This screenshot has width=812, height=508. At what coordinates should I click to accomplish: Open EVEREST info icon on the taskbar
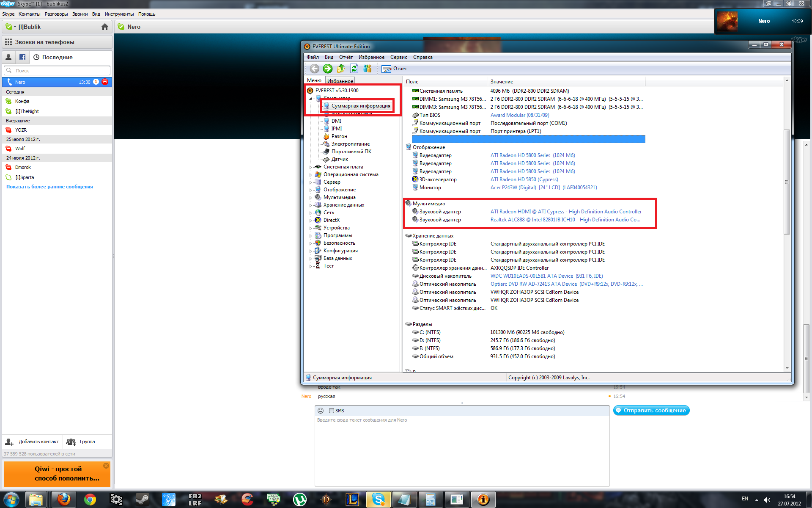(x=483, y=500)
